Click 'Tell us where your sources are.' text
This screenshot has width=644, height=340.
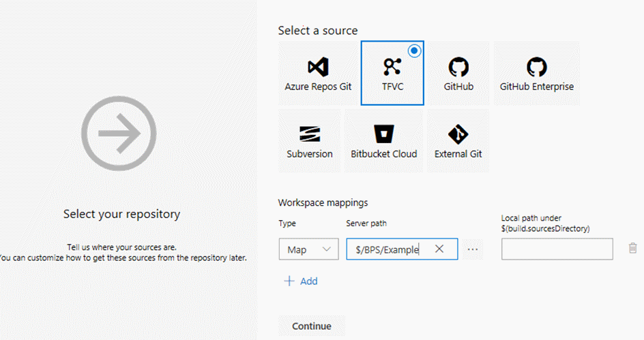121,247
